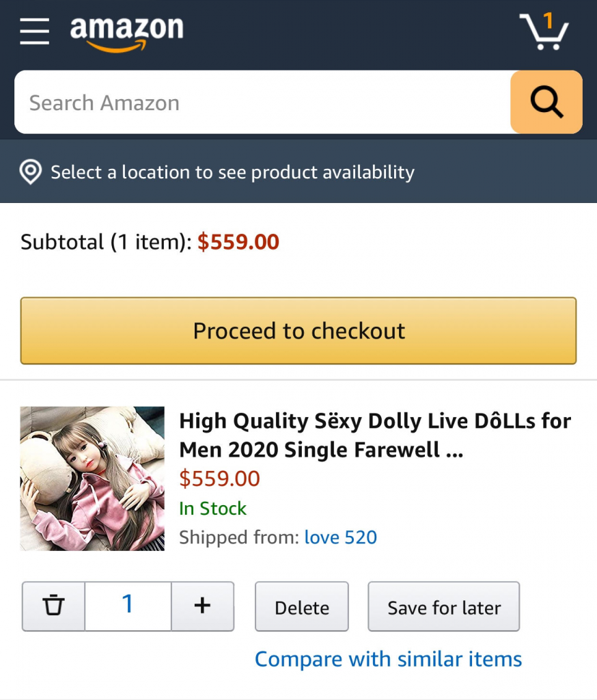Viewport: 597px width, 700px height.
Task: Click Proceed to checkout
Action: (298, 331)
